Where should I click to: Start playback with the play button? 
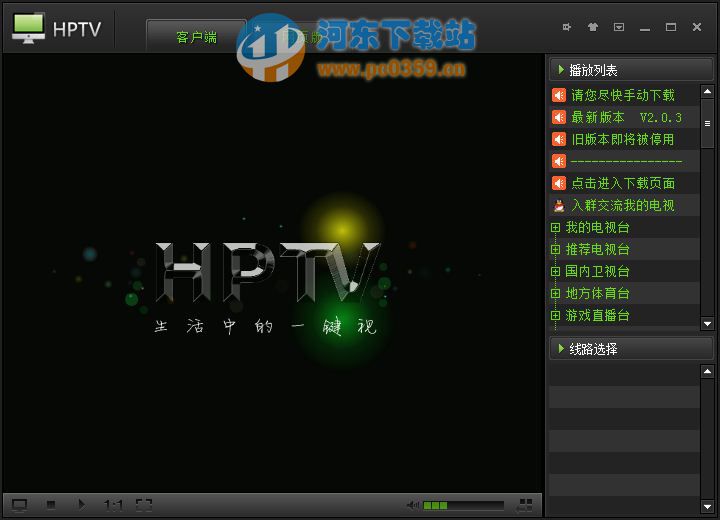(81, 505)
